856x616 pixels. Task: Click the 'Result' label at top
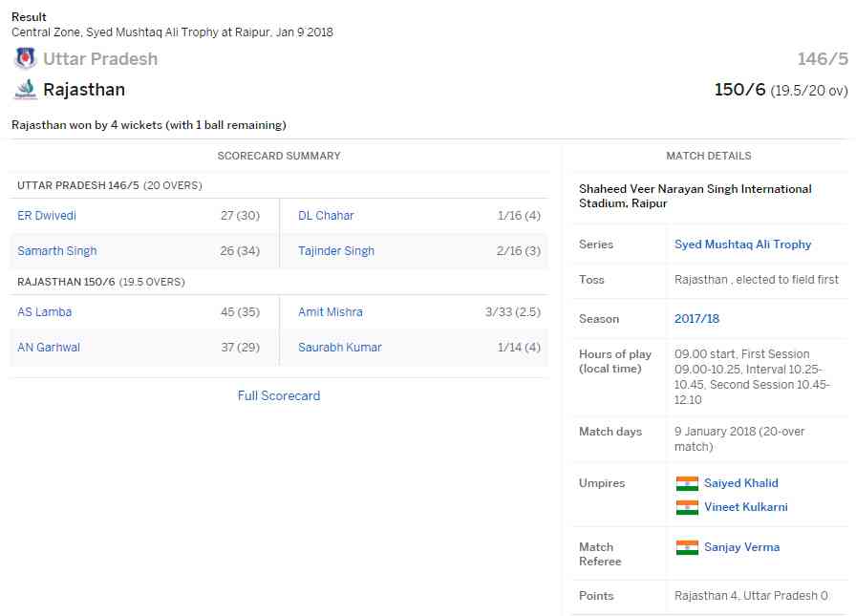(29, 17)
